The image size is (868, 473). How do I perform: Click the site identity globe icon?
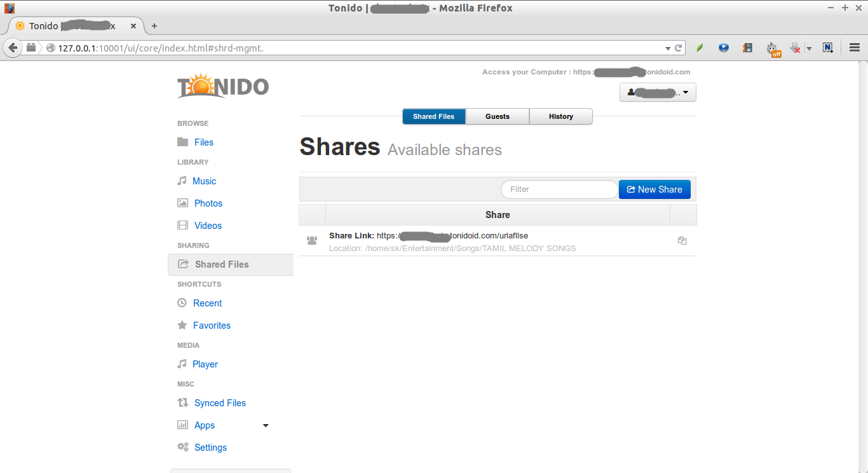coord(51,48)
